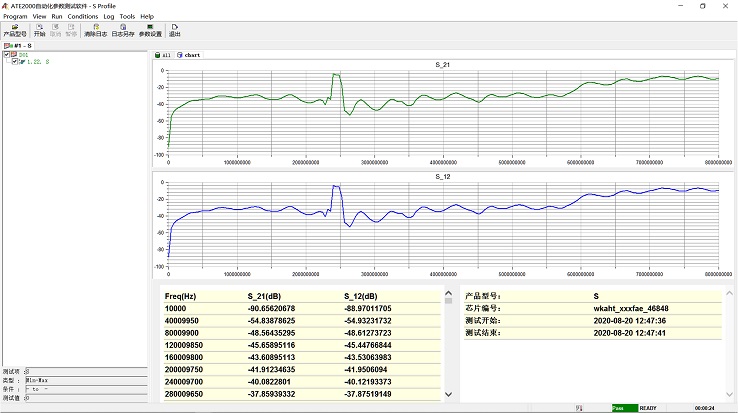This screenshot has width=738, height=413.
Task: Open the Tools menu
Action: click(127, 16)
